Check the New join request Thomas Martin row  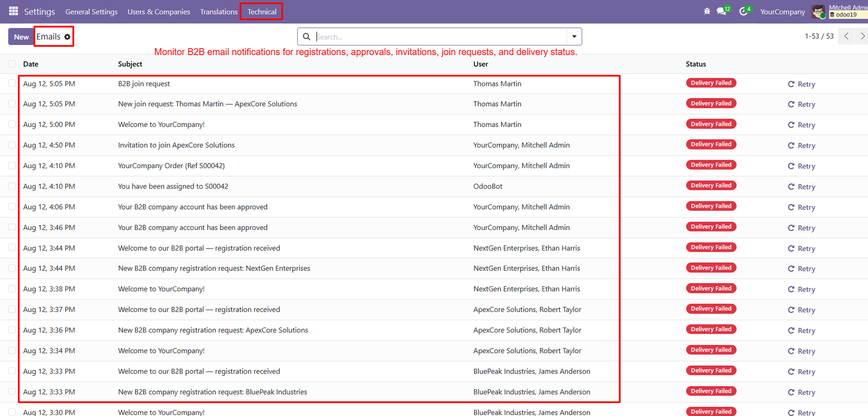[x=12, y=104]
